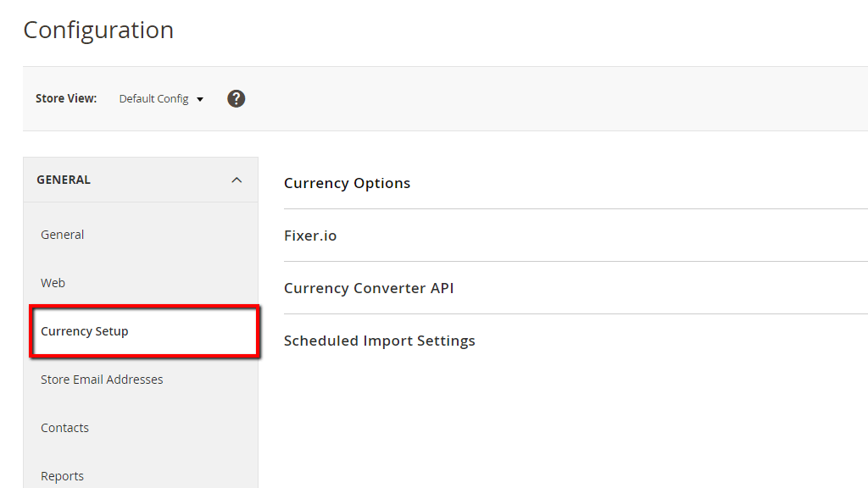
Task: Click the Configuration page title
Action: (x=98, y=30)
